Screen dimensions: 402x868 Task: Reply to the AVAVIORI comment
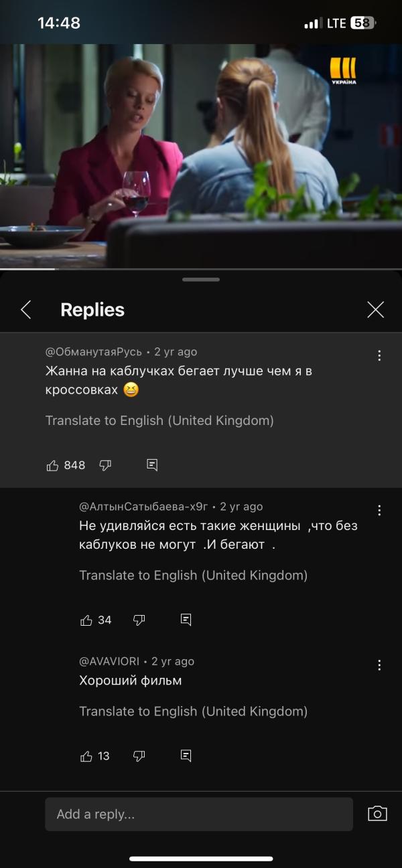(186, 756)
